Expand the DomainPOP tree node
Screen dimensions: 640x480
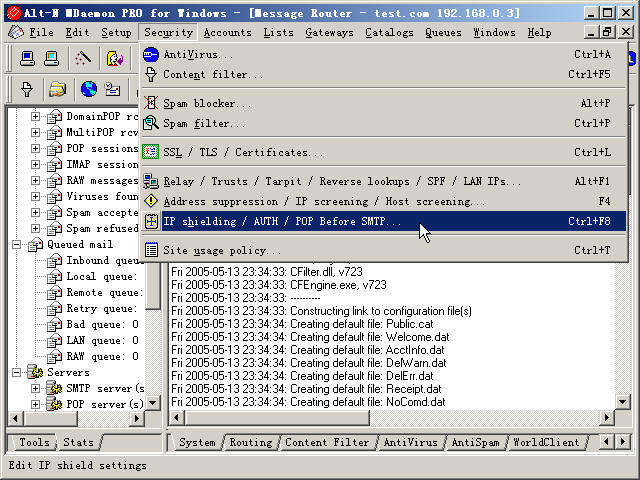pos(36,117)
